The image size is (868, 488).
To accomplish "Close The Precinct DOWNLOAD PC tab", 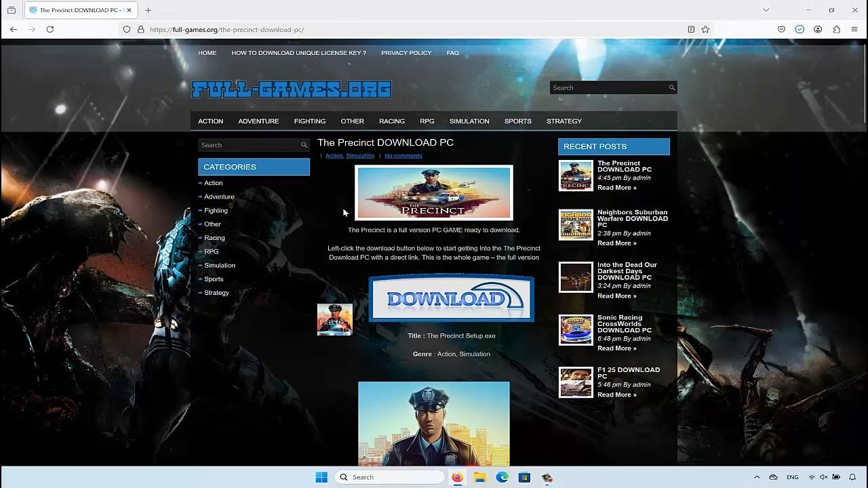I will click(129, 10).
